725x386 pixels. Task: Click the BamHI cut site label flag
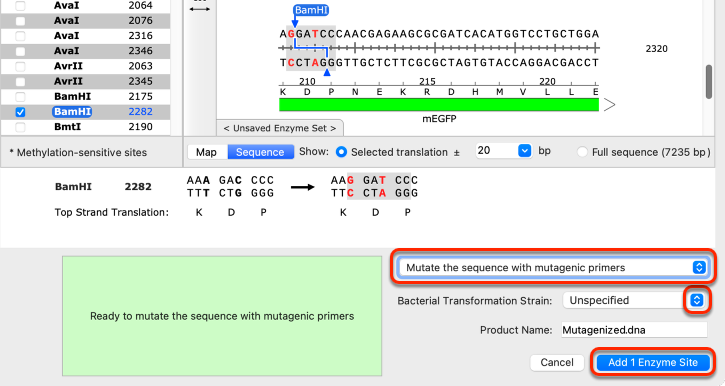(311, 10)
